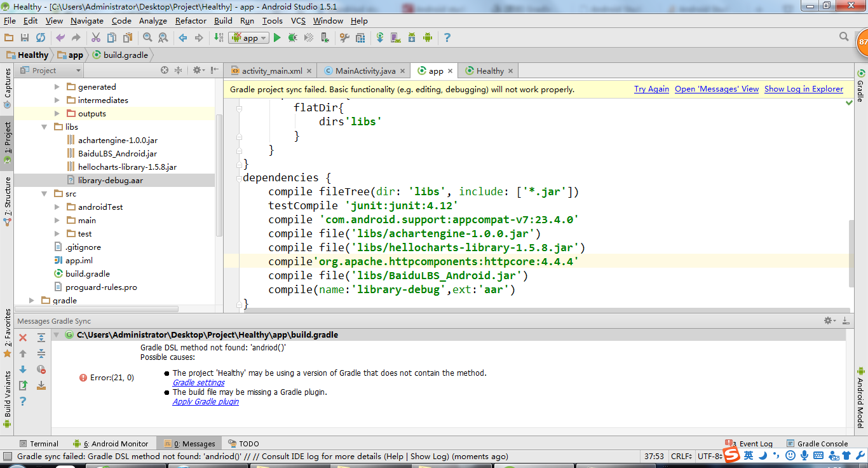This screenshot has width=868, height=468.
Task: Select build.gradle in the project tree
Action: tap(88, 274)
